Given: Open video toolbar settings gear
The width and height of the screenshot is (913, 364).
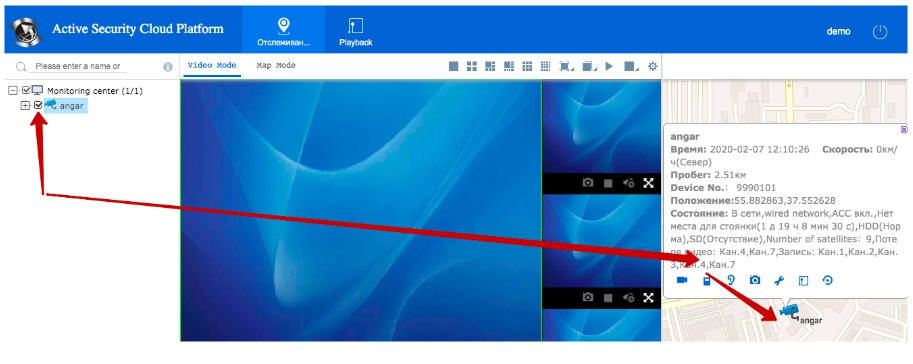Looking at the screenshot, I should coord(653,66).
